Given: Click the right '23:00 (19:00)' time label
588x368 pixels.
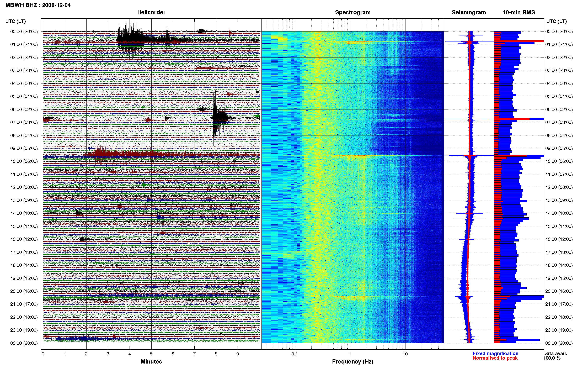Looking at the screenshot, I should (x=559, y=330).
